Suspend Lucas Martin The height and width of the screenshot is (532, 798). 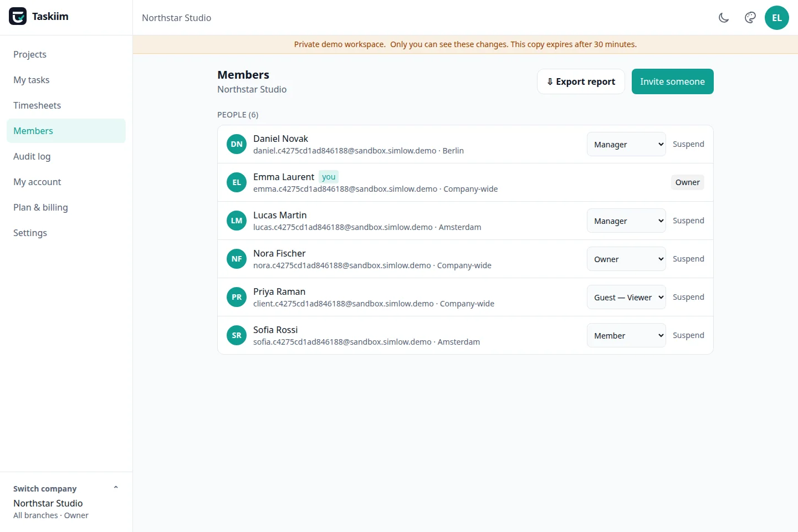(688, 221)
